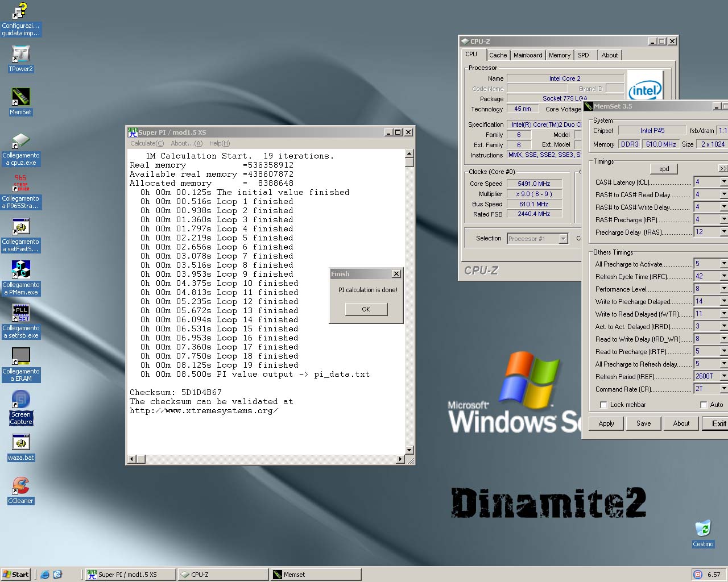Click the Super PI vertical scrollbar up arrow
This screenshot has width=728, height=582.
tap(409, 153)
